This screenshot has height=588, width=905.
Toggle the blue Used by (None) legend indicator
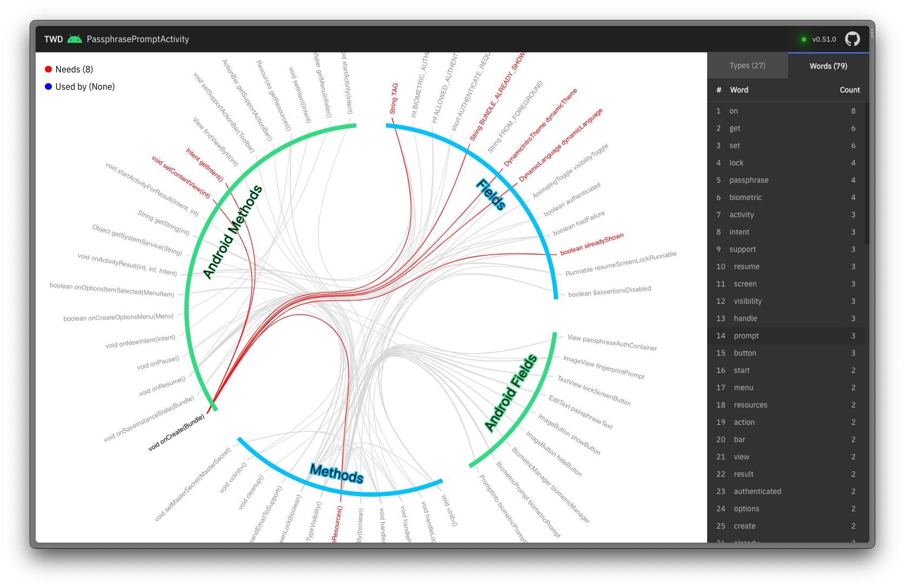click(x=48, y=86)
